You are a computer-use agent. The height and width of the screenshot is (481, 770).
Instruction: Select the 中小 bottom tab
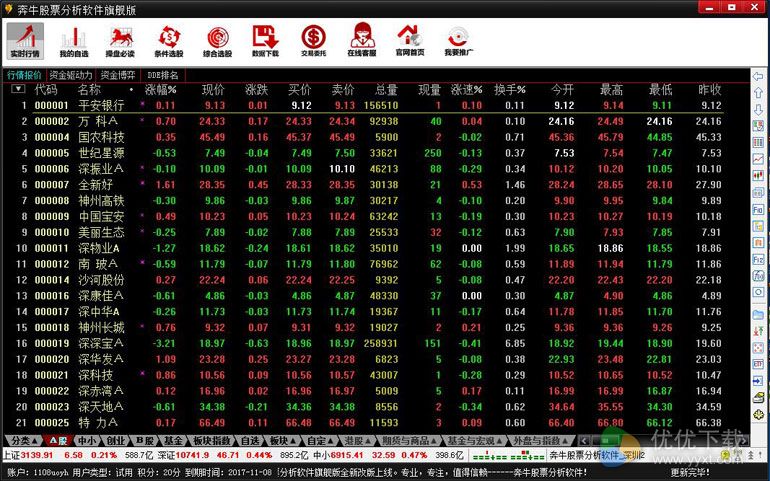tap(87, 441)
